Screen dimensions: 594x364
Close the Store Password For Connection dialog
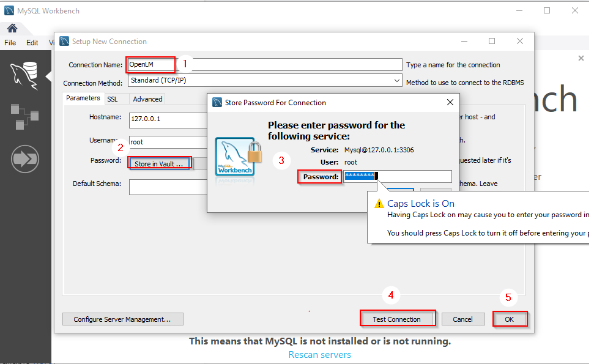450,103
